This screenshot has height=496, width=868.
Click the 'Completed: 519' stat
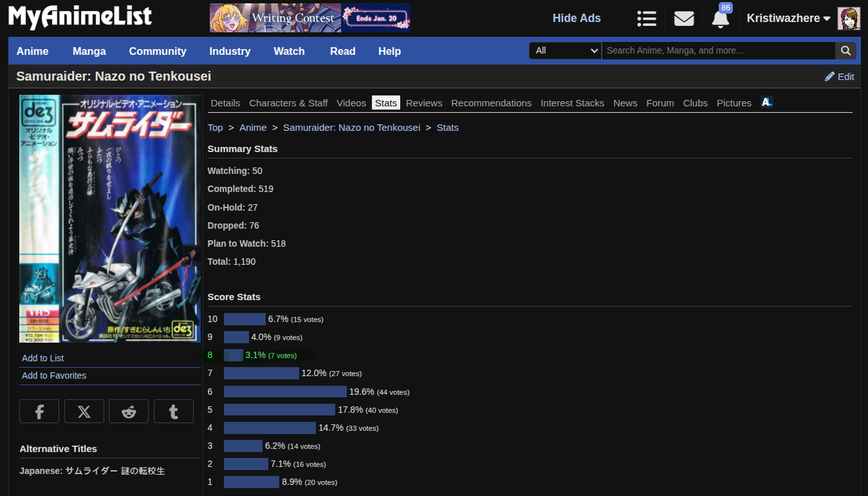[240, 189]
